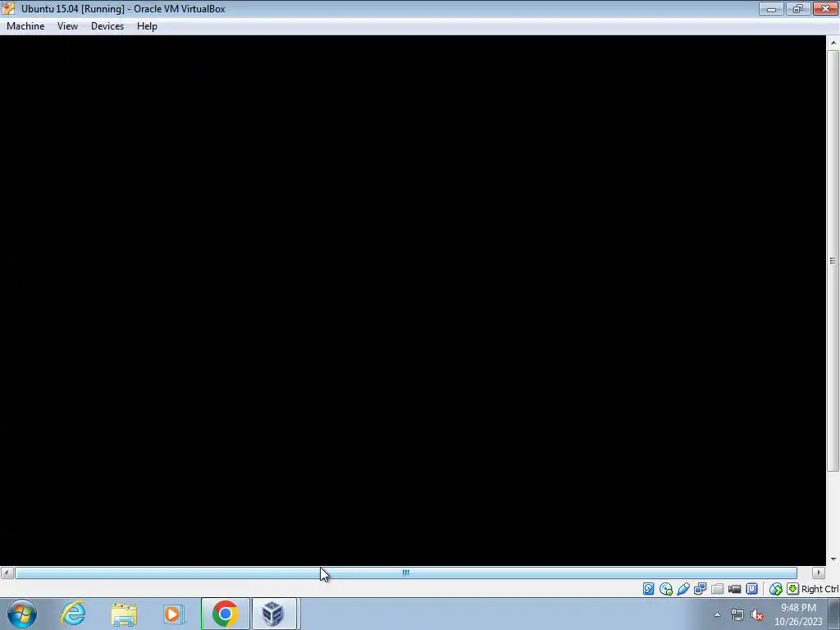Launch Internet Explorer from taskbar

tap(73, 614)
